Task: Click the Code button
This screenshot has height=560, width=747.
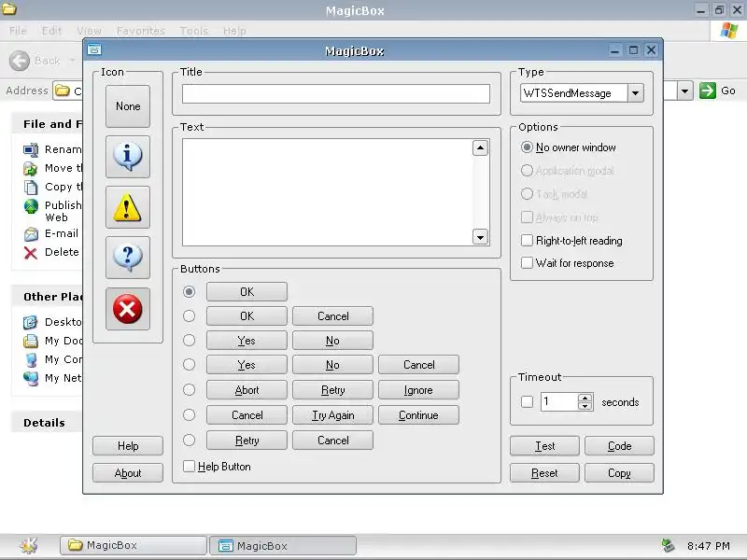Action: coord(619,446)
